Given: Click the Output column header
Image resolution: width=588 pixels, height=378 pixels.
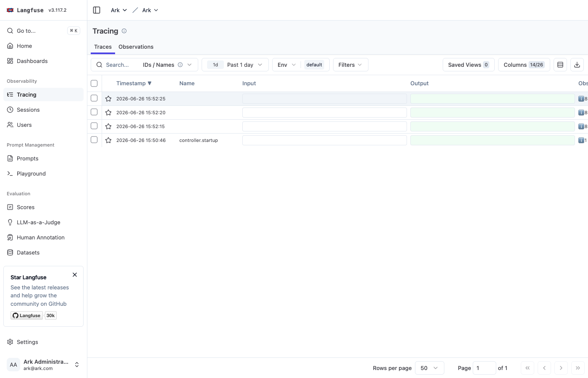Looking at the screenshot, I should coord(420,84).
